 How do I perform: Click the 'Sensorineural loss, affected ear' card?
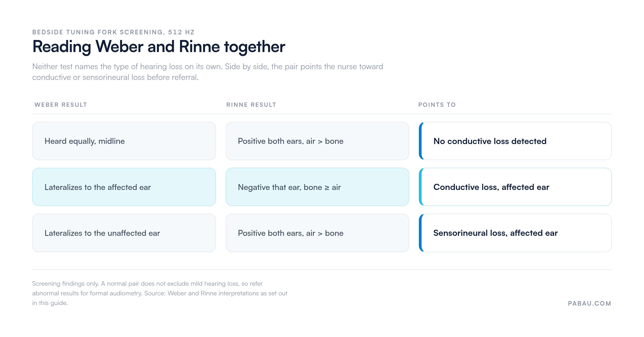point(515,233)
